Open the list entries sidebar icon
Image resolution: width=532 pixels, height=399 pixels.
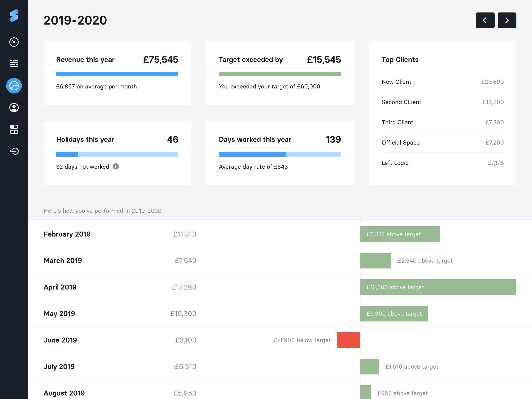(14, 64)
